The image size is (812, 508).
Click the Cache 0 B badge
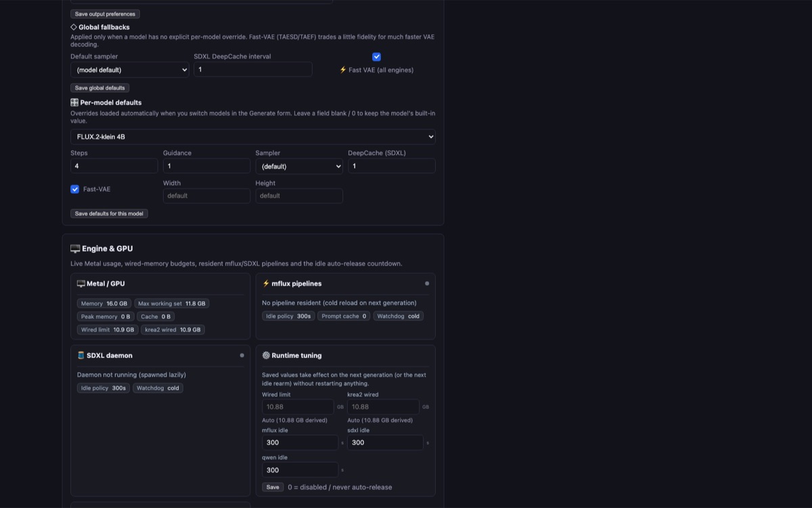pyautogui.click(x=156, y=317)
